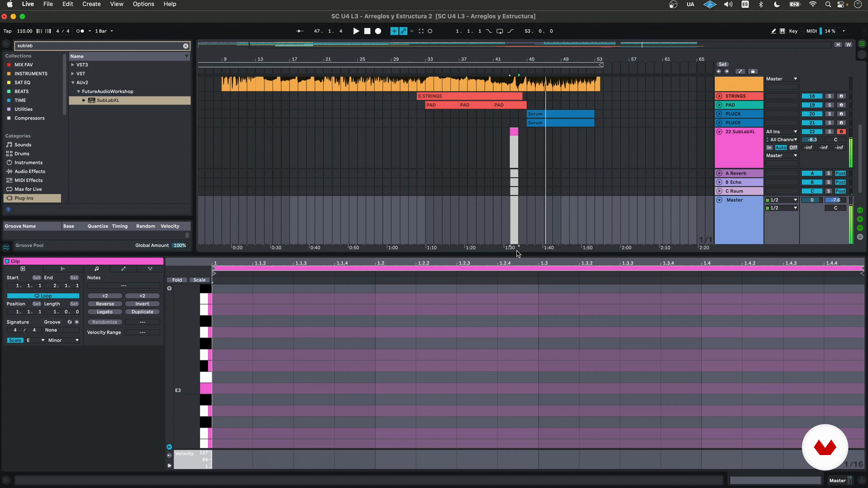Click the Stop transport button
The image size is (868, 488).
click(367, 31)
